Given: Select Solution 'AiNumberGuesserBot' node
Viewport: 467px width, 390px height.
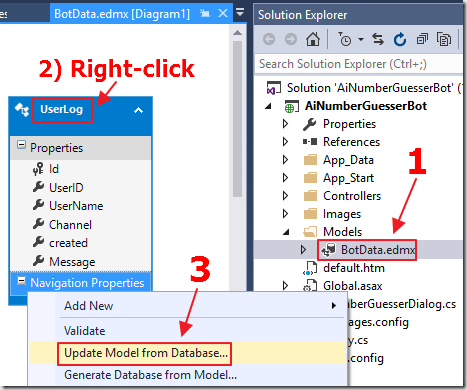Looking at the screenshot, I should (x=374, y=88).
